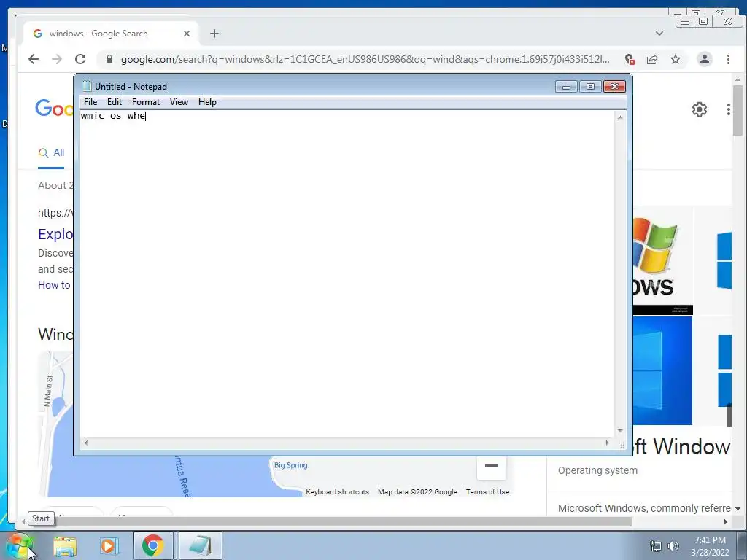Click the Chrome address bar URL

pos(365,60)
